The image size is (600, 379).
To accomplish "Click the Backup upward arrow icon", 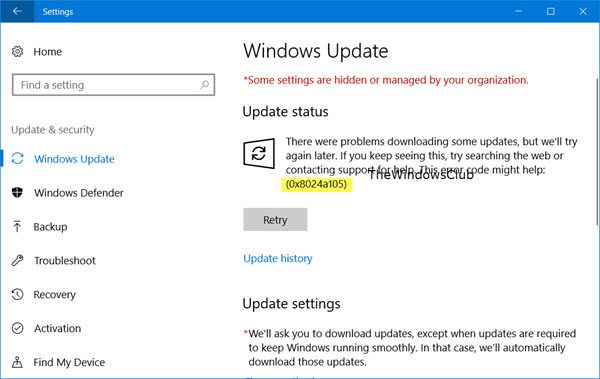I will pos(17,226).
